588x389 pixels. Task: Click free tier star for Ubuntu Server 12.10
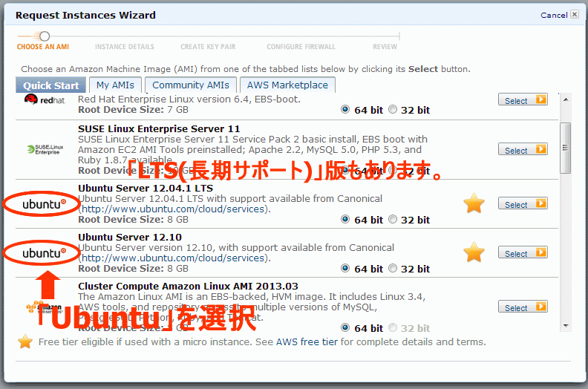(x=474, y=252)
